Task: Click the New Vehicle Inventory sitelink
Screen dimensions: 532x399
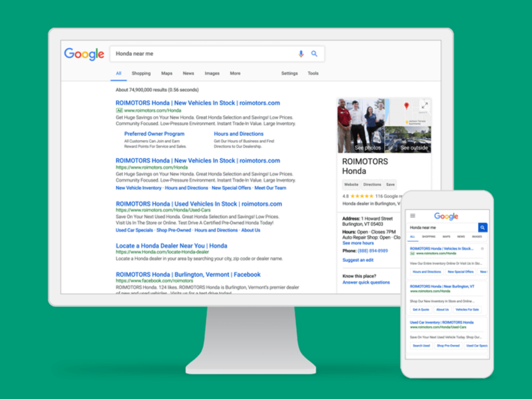Action: (x=138, y=188)
